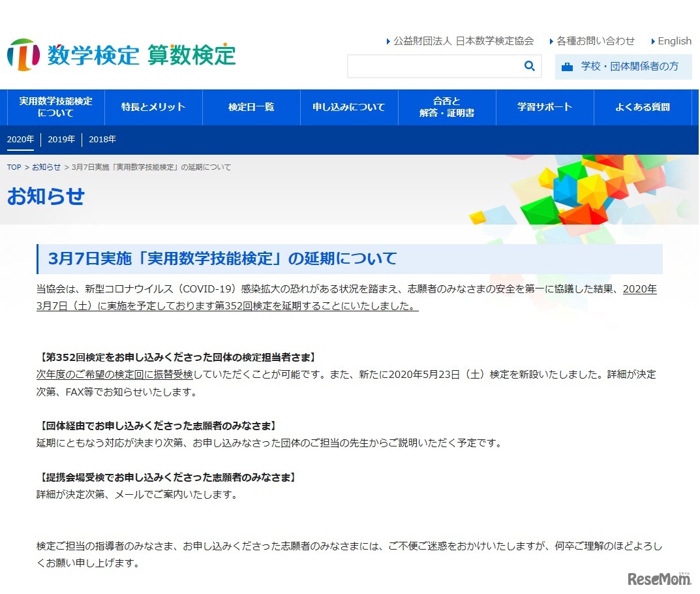
Task: Open the 合否と解答・証明書 menu
Action: (447, 107)
